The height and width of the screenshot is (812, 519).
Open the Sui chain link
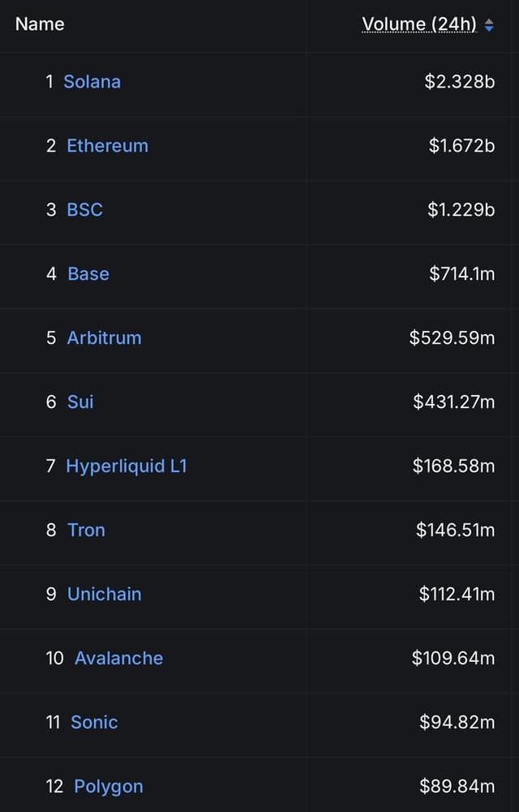(81, 402)
